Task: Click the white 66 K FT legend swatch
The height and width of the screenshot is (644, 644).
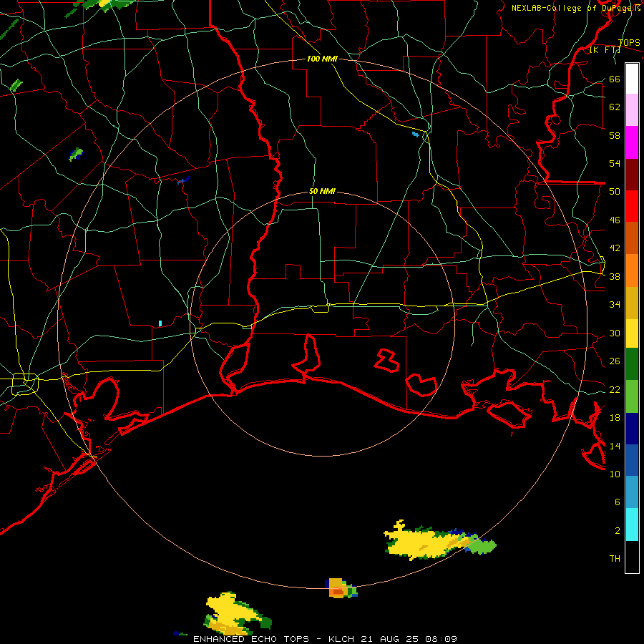Action: click(632, 79)
